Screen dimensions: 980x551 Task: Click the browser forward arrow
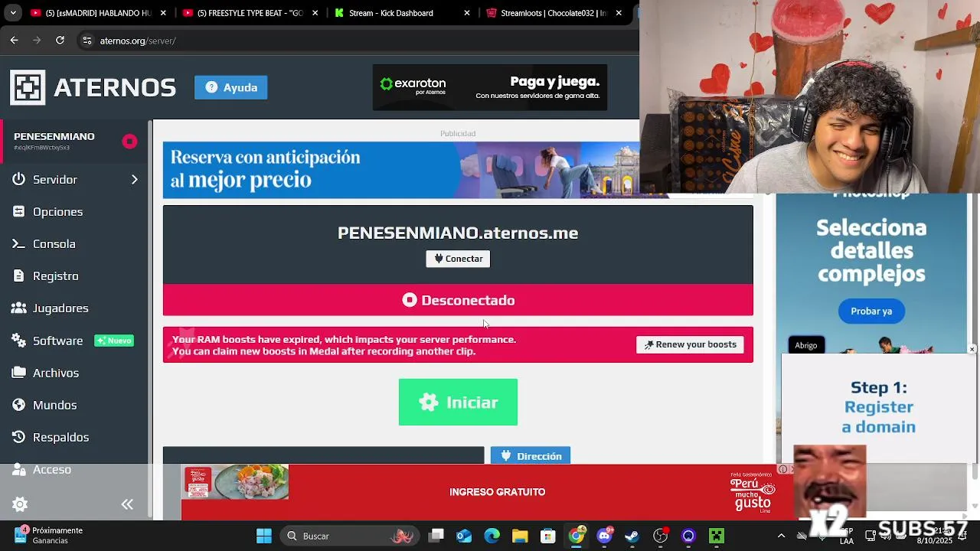(37, 41)
